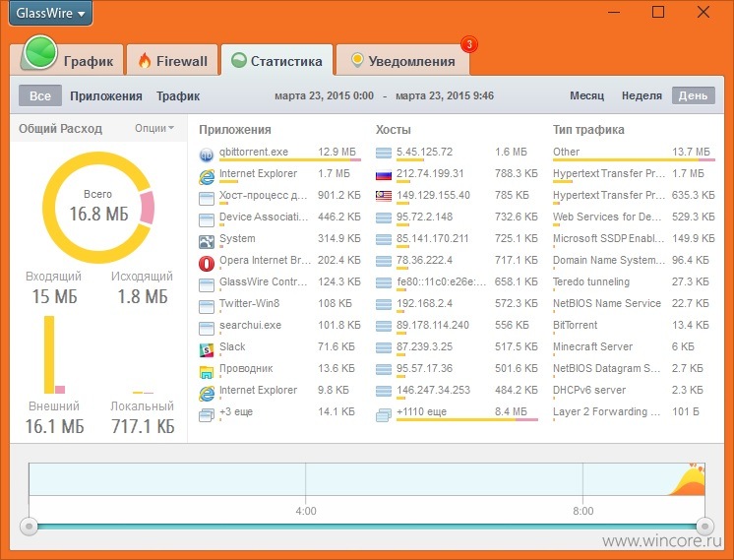The image size is (734, 560).
Task: Click the host icon for 5.45.125.72
Action: pyautogui.click(x=384, y=154)
